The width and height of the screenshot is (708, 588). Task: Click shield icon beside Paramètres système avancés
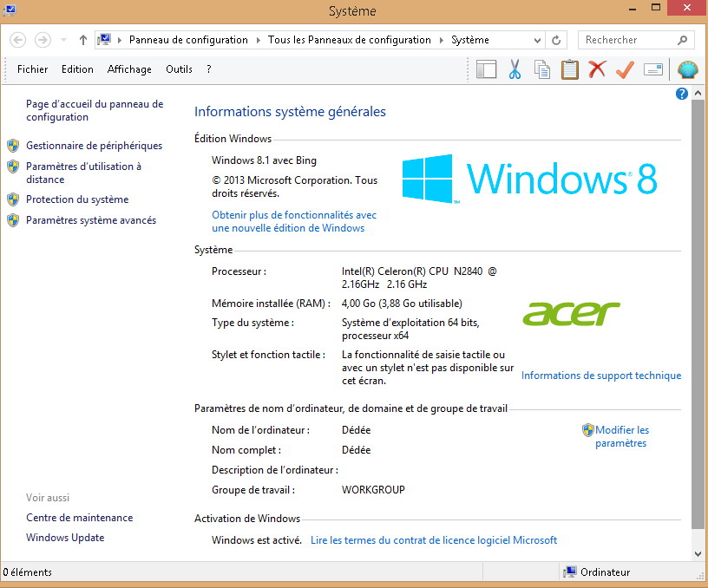(x=13, y=220)
